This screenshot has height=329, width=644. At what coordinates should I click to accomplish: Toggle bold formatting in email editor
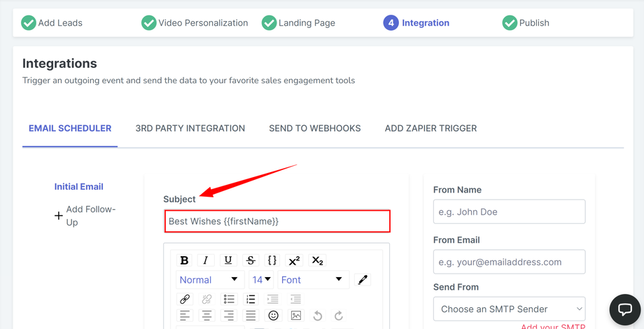click(x=184, y=260)
